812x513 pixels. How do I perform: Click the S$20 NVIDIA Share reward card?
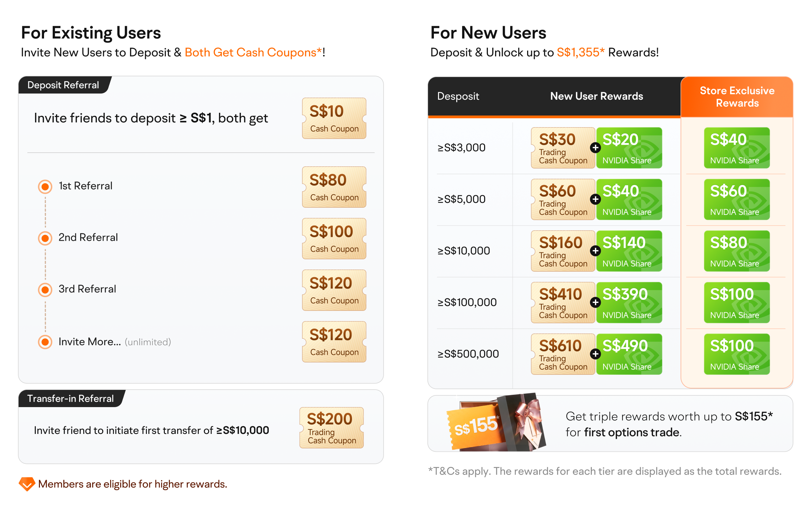[x=629, y=148]
